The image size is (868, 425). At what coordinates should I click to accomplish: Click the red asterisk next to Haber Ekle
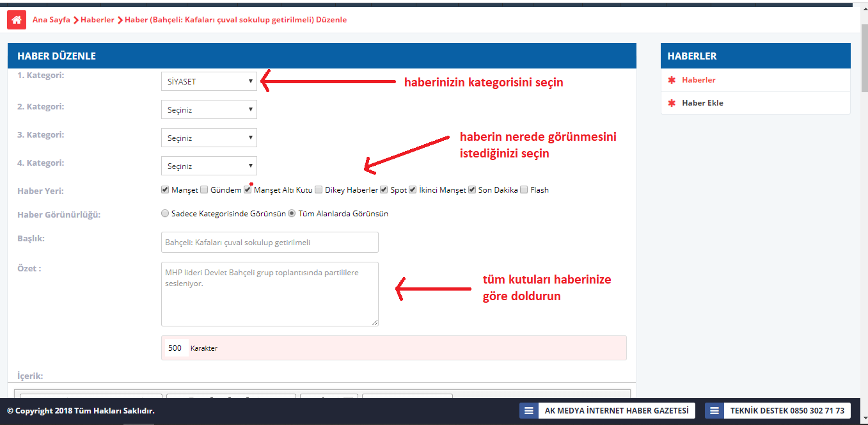click(672, 103)
